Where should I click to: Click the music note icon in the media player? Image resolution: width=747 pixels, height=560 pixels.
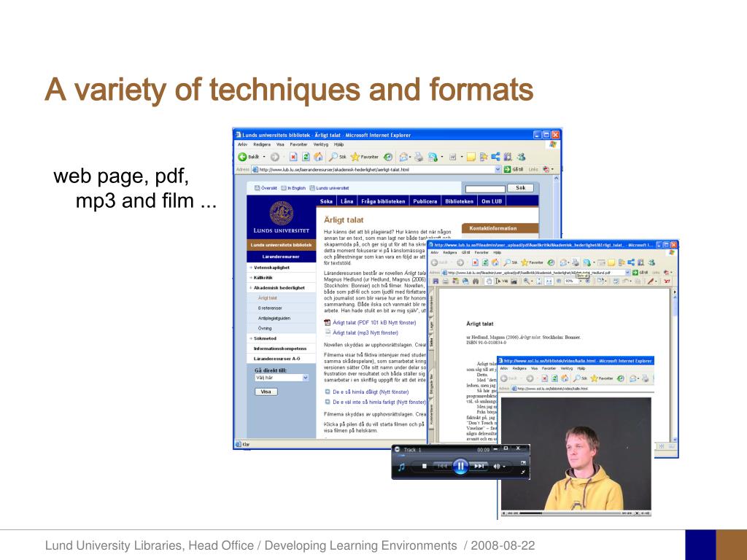pos(401,467)
